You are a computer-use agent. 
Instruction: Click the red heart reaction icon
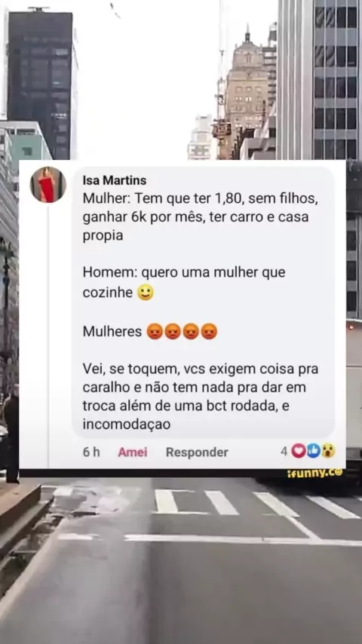coord(299,451)
